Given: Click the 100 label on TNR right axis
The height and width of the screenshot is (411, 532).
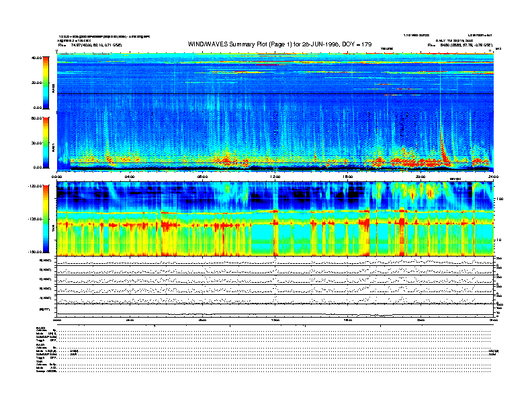Looking at the screenshot, I should 500,199.
